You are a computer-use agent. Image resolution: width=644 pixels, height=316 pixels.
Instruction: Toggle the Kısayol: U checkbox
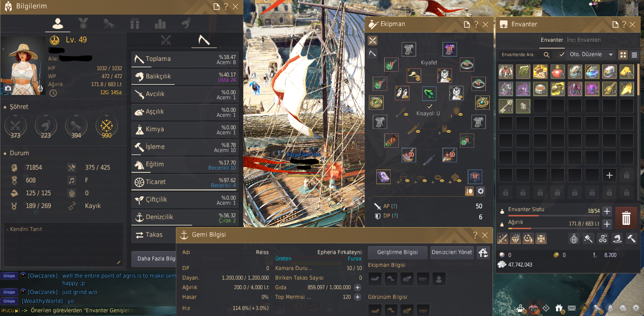(x=429, y=107)
